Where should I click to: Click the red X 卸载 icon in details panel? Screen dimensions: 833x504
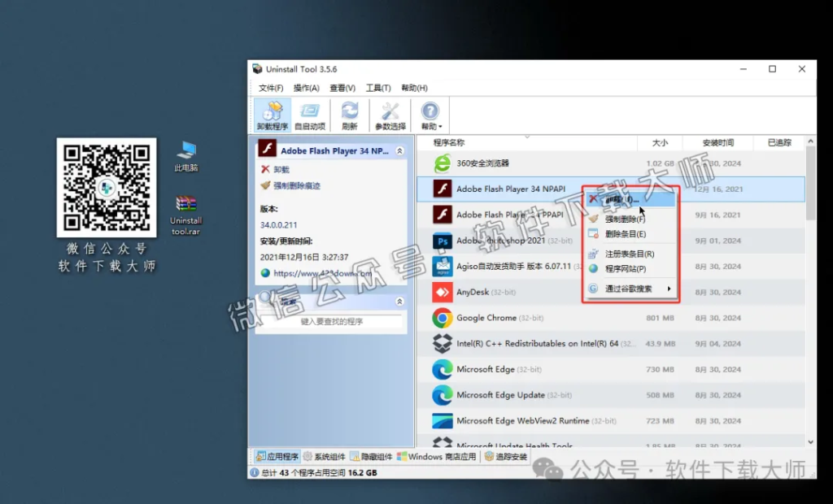264,168
